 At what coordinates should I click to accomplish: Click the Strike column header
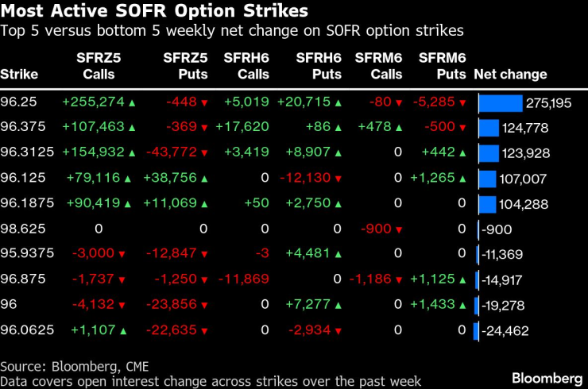click(x=19, y=75)
